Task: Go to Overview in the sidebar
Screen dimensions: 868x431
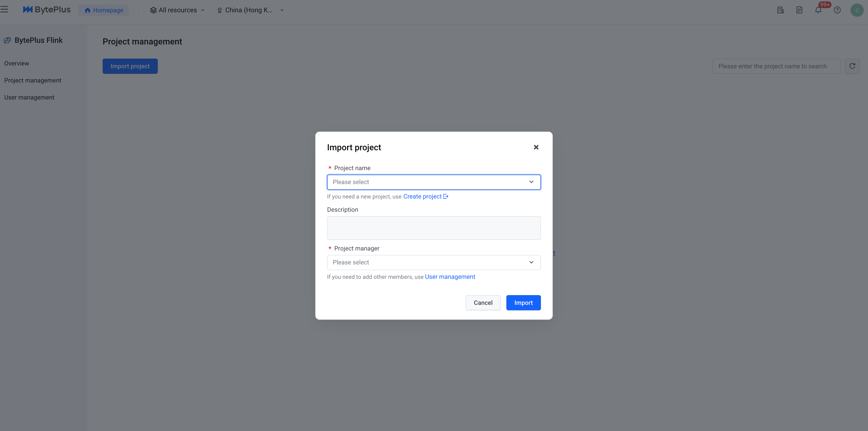Action: (17, 63)
